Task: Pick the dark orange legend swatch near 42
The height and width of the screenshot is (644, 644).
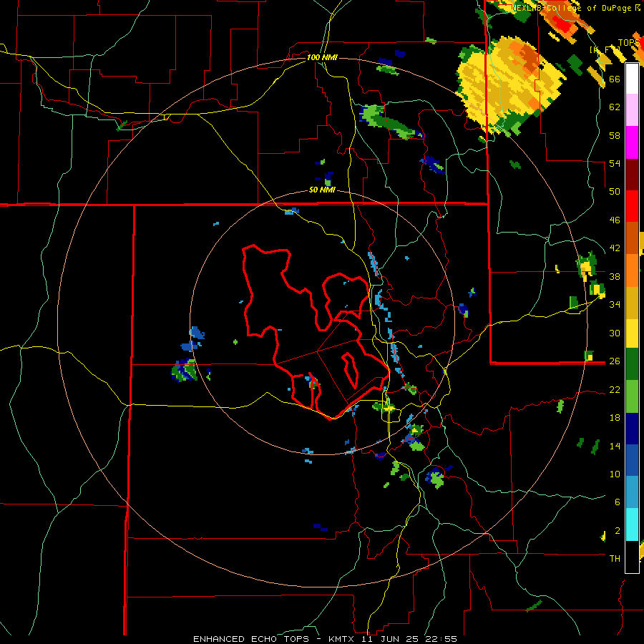Action: coord(632,238)
